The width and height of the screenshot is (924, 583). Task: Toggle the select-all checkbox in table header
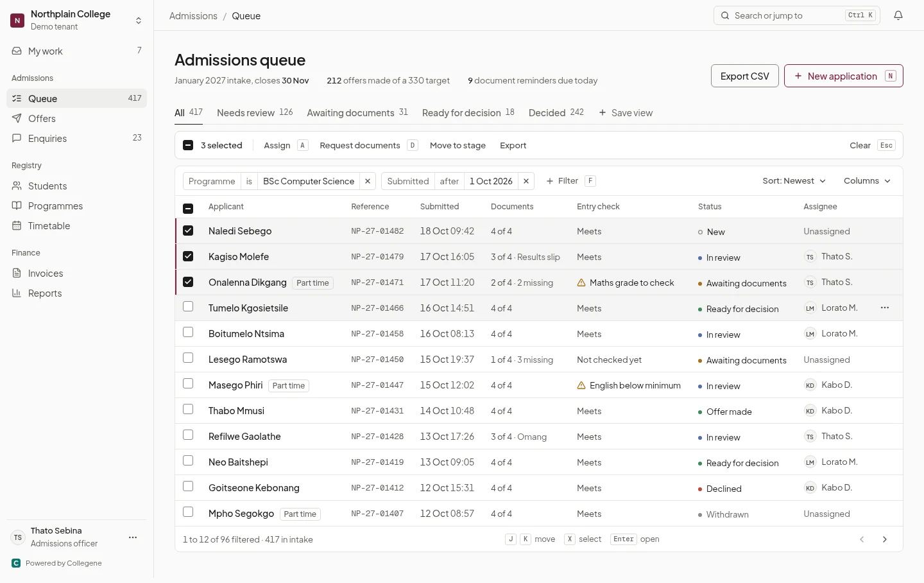pyautogui.click(x=188, y=208)
